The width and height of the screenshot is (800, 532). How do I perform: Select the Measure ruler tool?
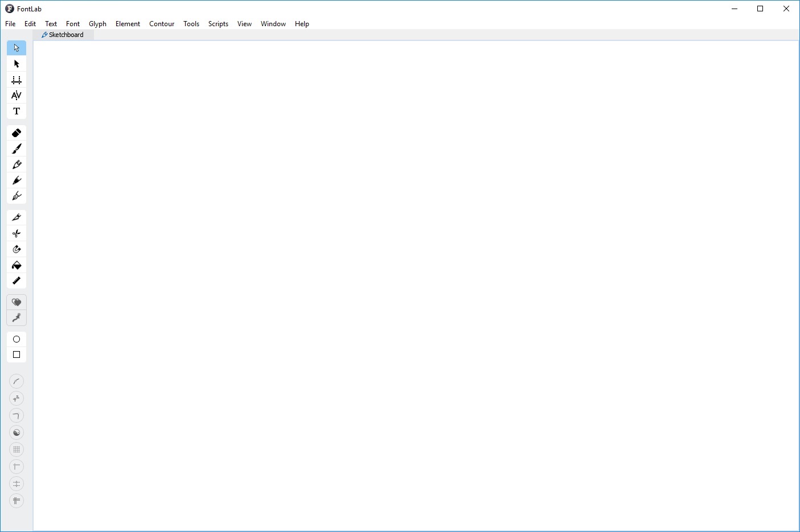pyautogui.click(x=17, y=281)
